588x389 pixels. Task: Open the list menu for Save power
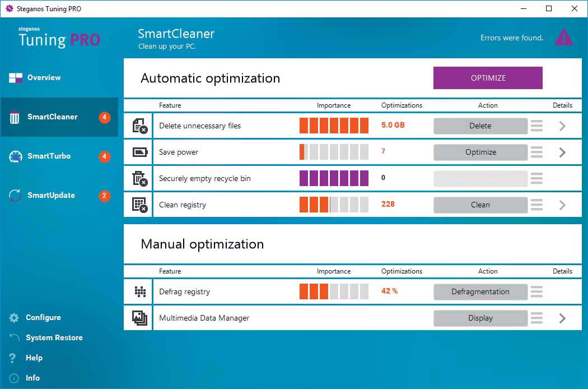(536, 152)
